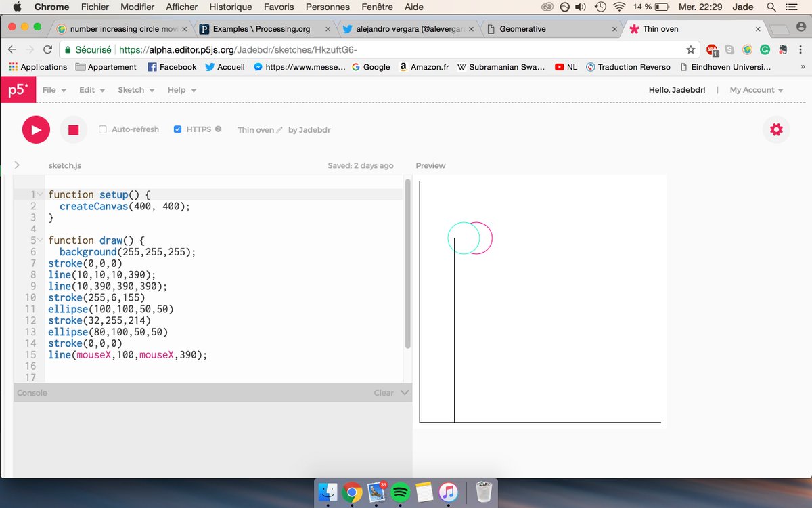812x508 pixels.
Task: Click the Wi-Fi icon in the menu bar
Action: coord(619,7)
